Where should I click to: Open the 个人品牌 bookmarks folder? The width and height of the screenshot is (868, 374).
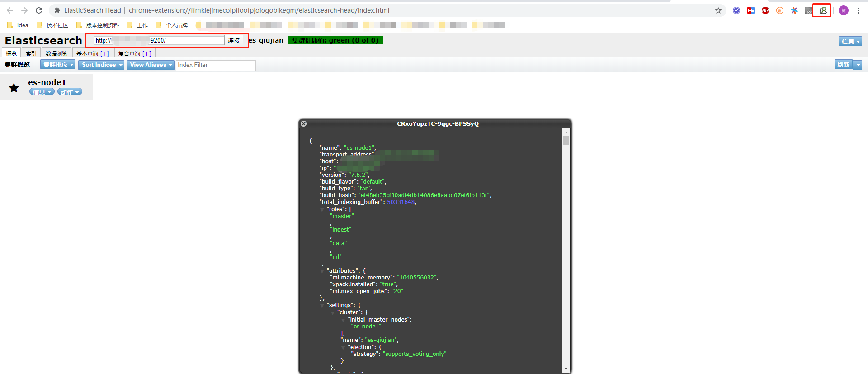click(x=171, y=25)
